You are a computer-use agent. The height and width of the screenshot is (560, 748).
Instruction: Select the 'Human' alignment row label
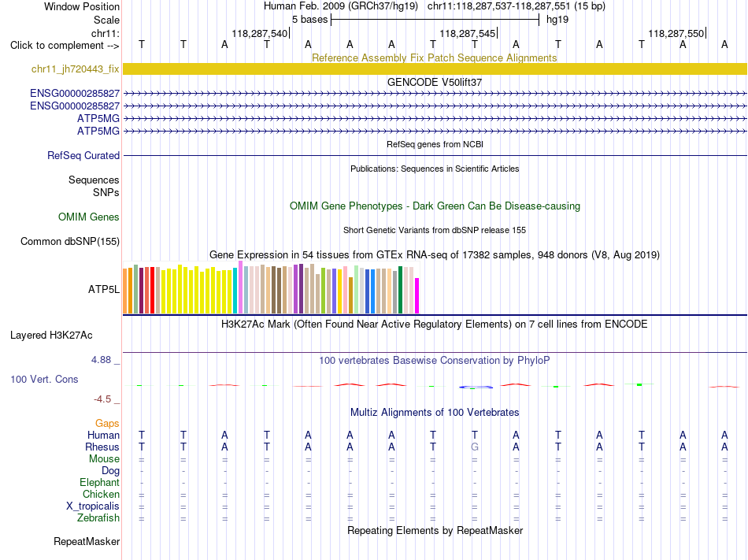[103, 435]
